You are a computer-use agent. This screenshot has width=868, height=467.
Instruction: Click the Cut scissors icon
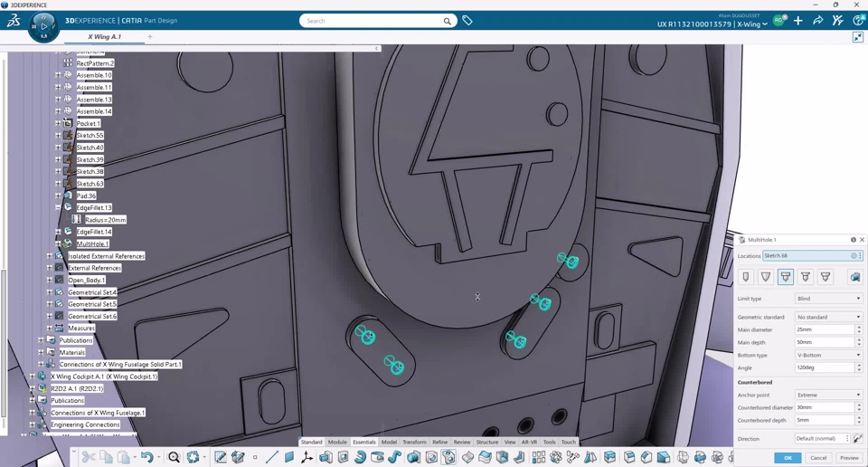(88, 457)
